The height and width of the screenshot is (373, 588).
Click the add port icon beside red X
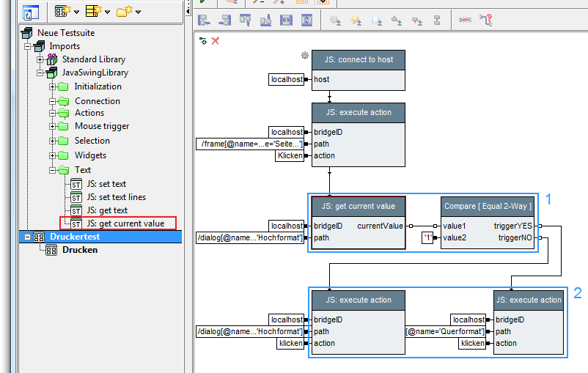(204, 41)
